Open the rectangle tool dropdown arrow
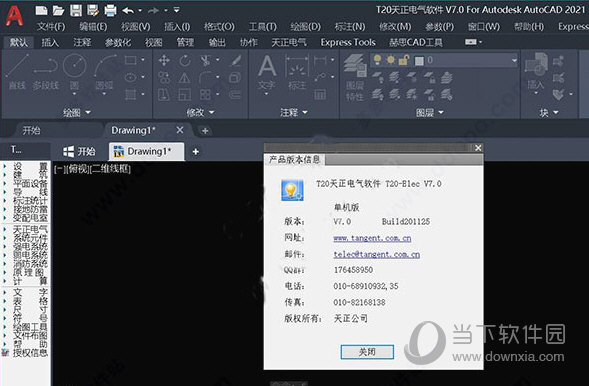589x386 pixels. pyautogui.click(x=143, y=60)
